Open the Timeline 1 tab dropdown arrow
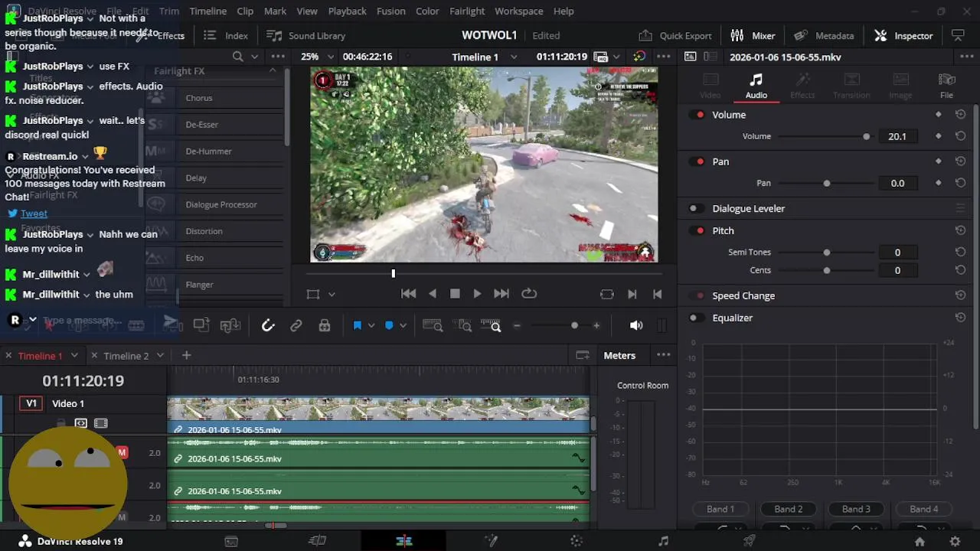Viewport: 980px width, 551px height. (x=74, y=355)
